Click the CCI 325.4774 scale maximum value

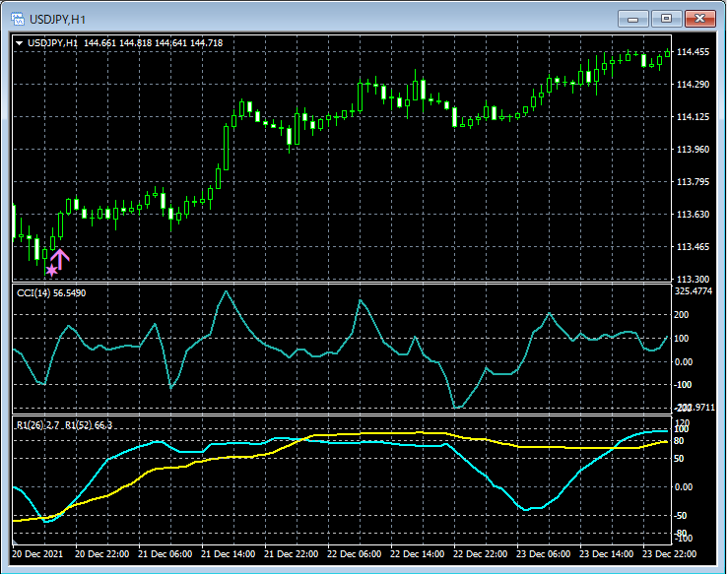coord(694,291)
